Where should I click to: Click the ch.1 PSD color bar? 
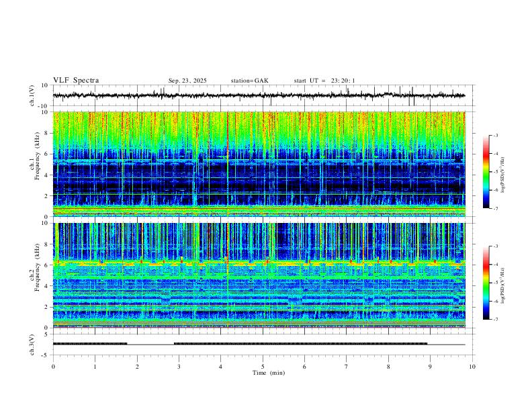pos(486,172)
